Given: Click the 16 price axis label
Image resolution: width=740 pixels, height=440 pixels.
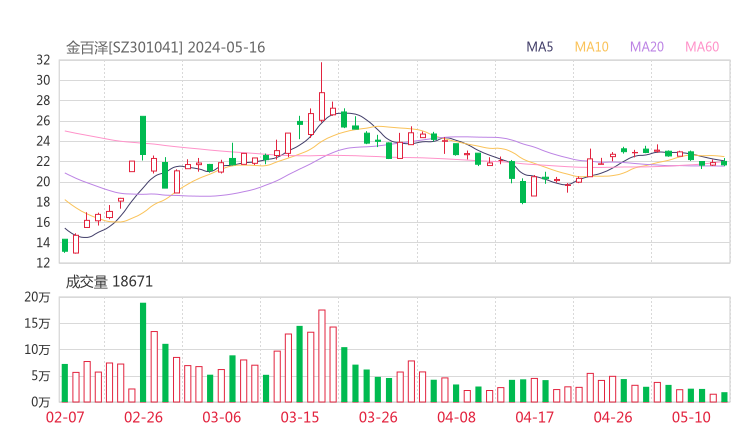Looking at the screenshot, I should pos(43,222).
